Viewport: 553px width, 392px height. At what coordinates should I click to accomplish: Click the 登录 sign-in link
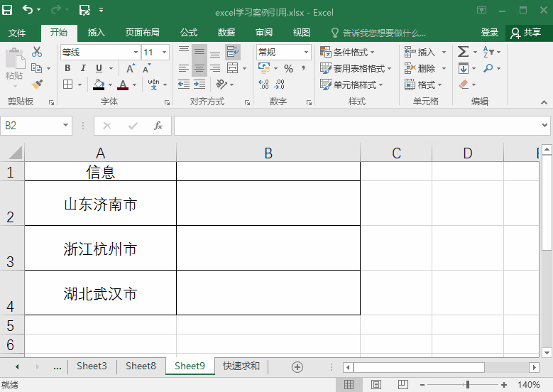pyautogui.click(x=489, y=33)
